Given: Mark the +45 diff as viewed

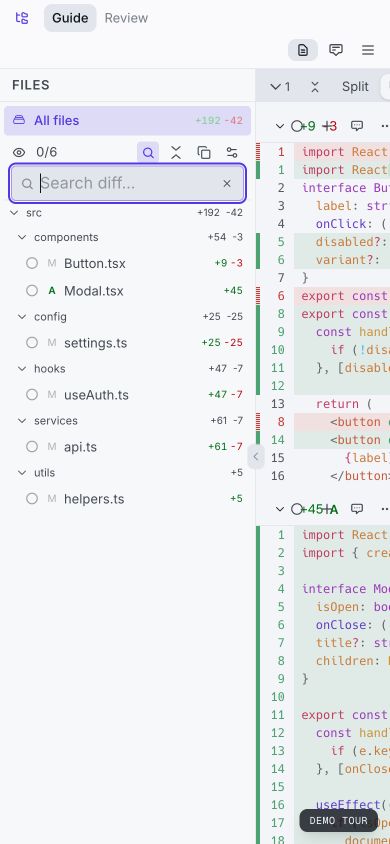Looking at the screenshot, I should (296, 509).
